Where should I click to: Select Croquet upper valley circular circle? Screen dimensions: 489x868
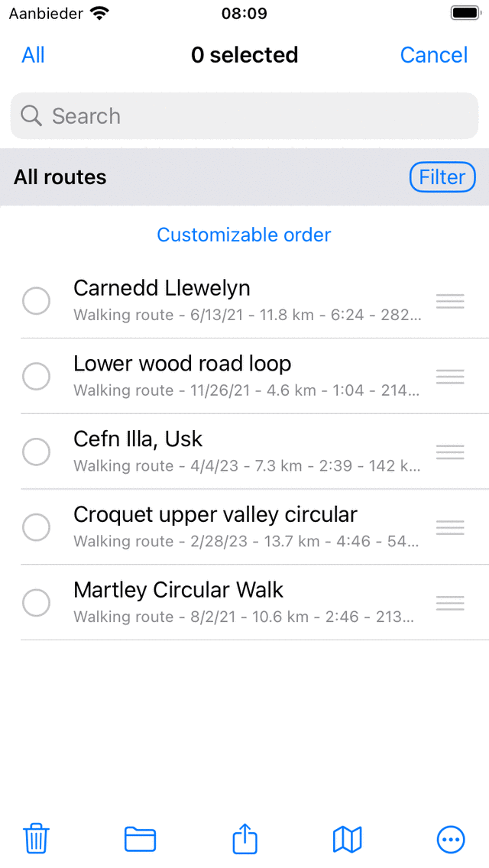pyautogui.click(x=36, y=527)
